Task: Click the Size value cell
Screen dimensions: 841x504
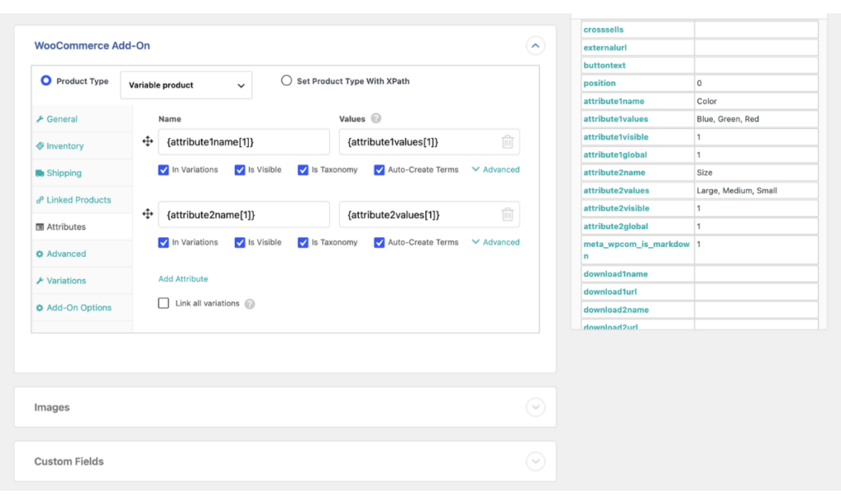Action: (x=756, y=172)
